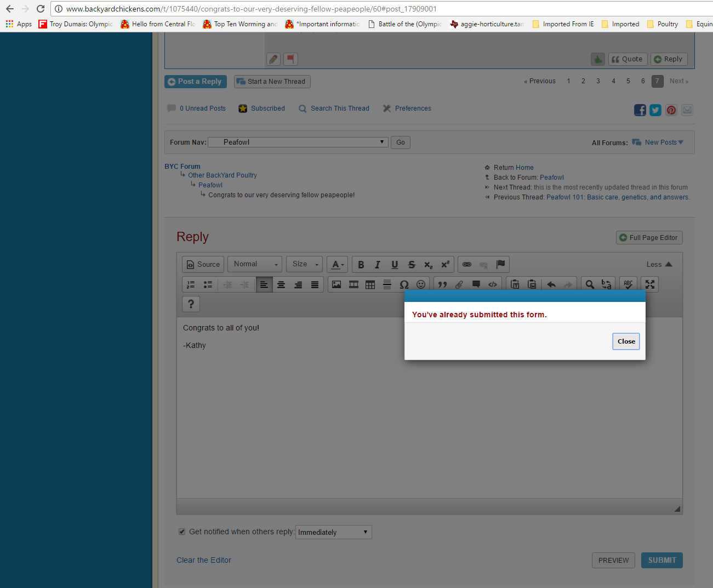This screenshot has width=713, height=588.
Task: Insert a smiley emoticon
Action: pos(421,284)
